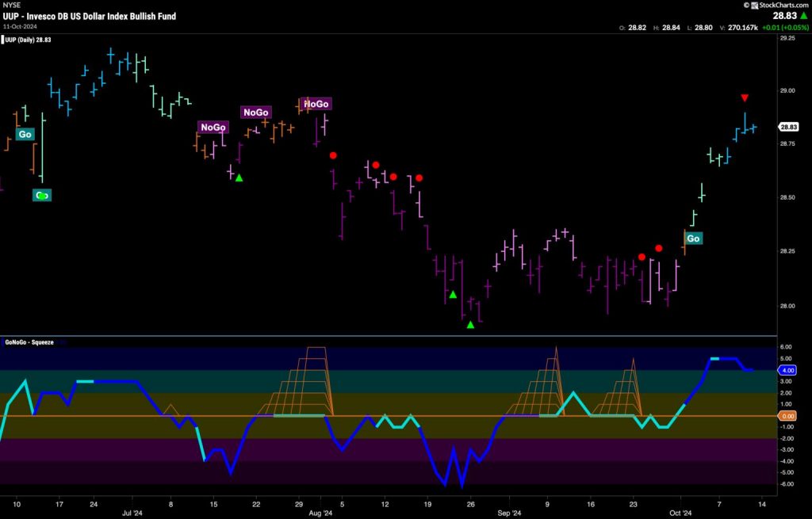This screenshot has height=519, width=812.
Task: Click the Jul '24 date axis label
Action: [132, 513]
